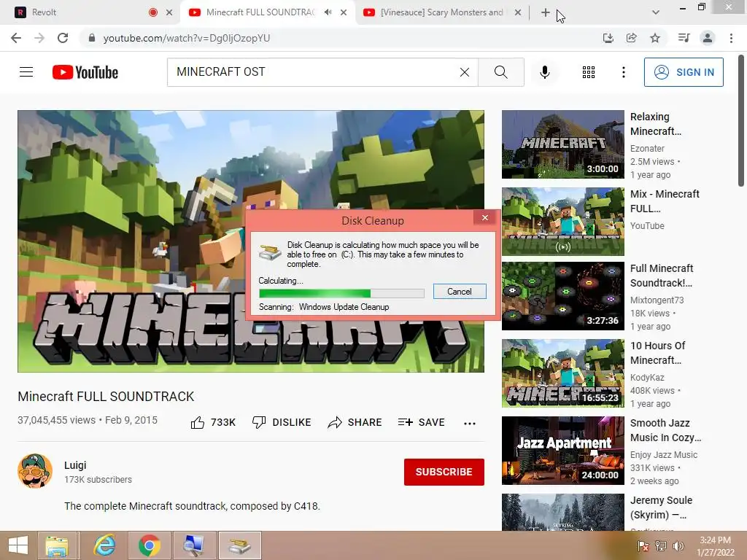Open Internet Explorer from taskbar
This screenshot has width=747, height=560.
104,545
